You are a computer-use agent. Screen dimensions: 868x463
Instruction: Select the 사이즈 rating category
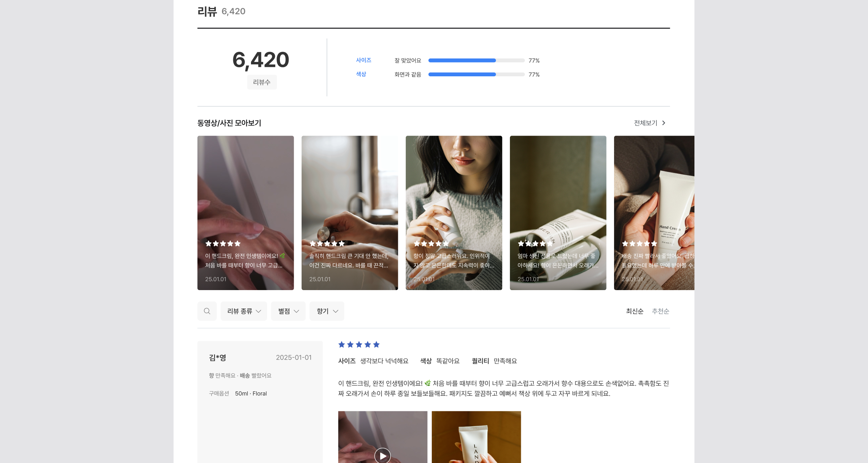[x=363, y=60]
